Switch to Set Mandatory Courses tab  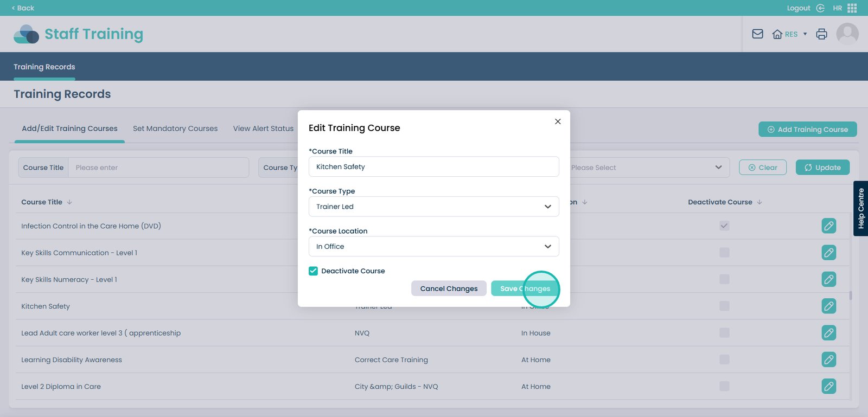[175, 129]
